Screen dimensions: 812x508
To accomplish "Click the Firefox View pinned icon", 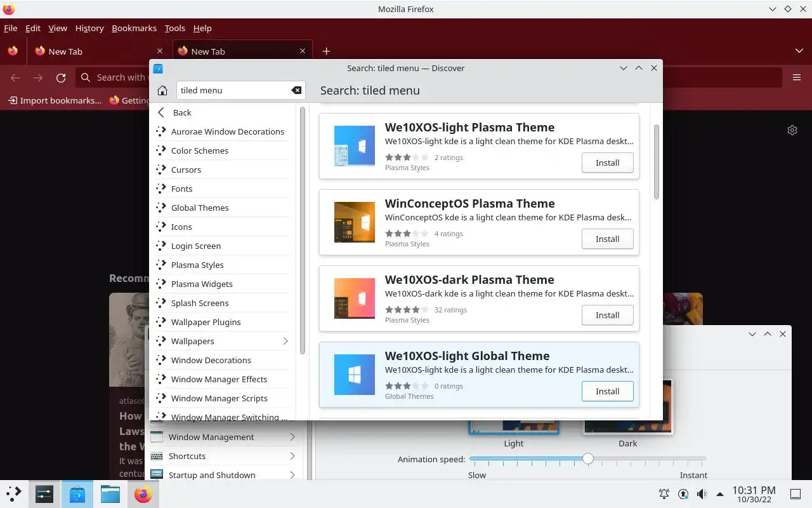I will (13, 51).
